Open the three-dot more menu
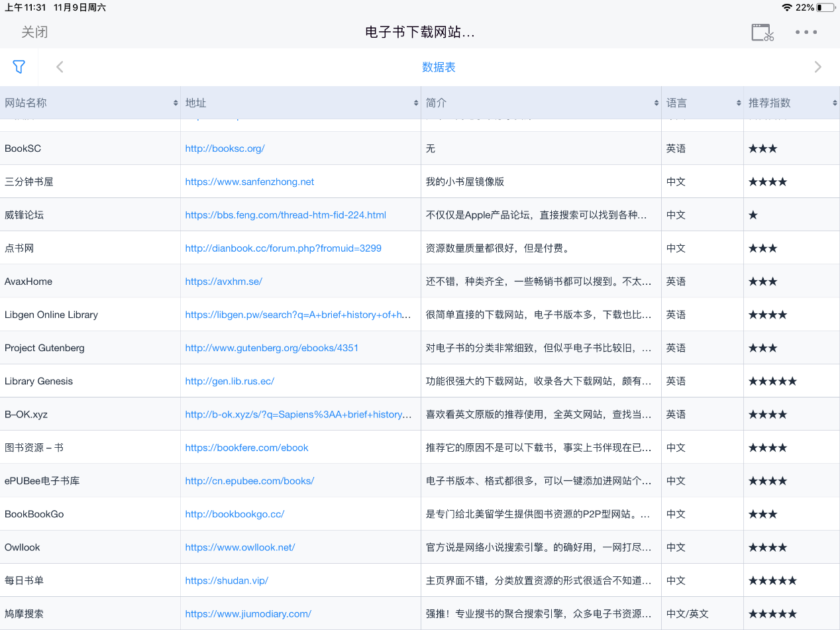This screenshot has height=630, width=840. tap(806, 32)
